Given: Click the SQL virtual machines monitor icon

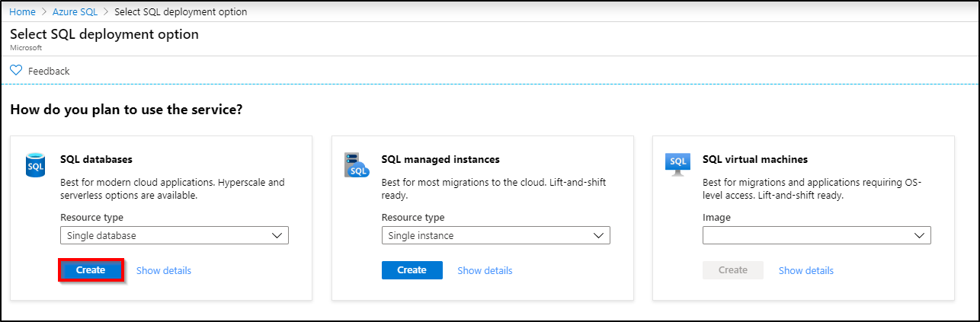Looking at the screenshot, I should click(x=677, y=164).
